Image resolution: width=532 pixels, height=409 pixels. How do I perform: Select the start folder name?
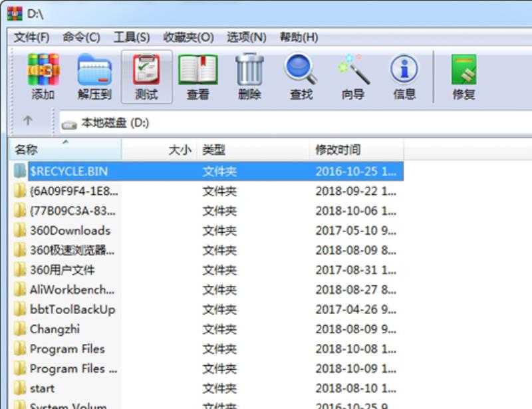coord(42,388)
